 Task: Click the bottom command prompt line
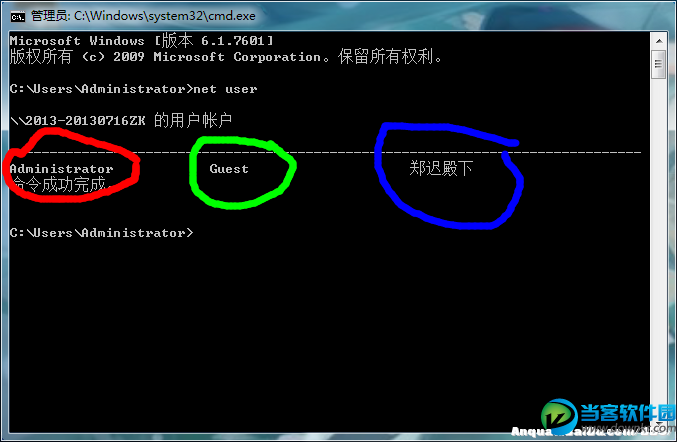point(101,233)
